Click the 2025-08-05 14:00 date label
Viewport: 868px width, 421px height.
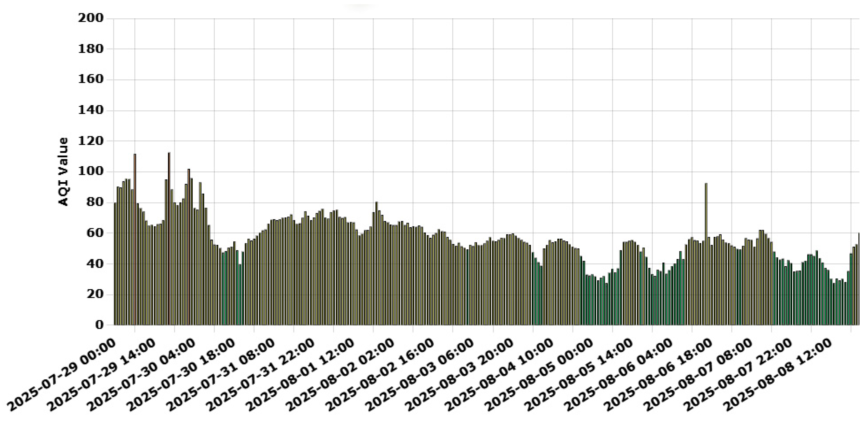[x=579, y=375]
